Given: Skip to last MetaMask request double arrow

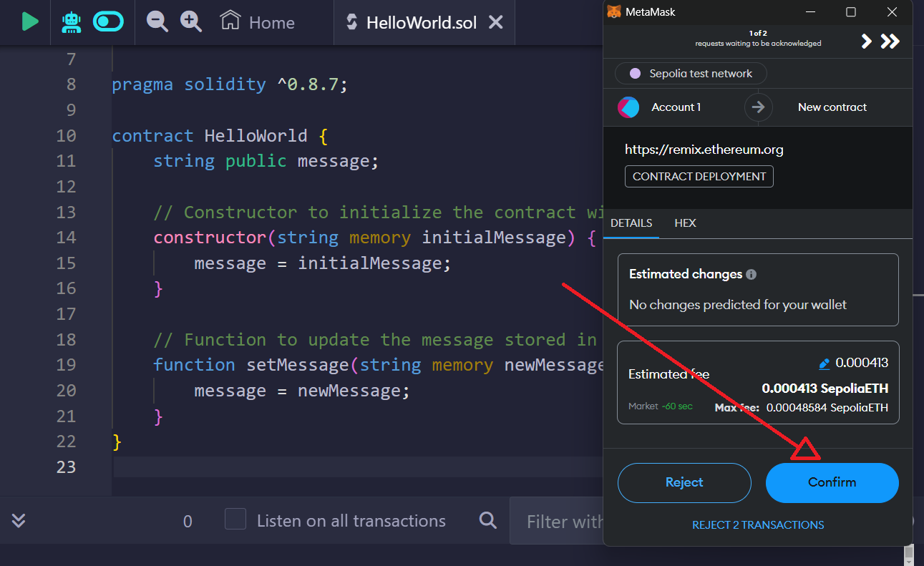Looking at the screenshot, I should [x=890, y=42].
